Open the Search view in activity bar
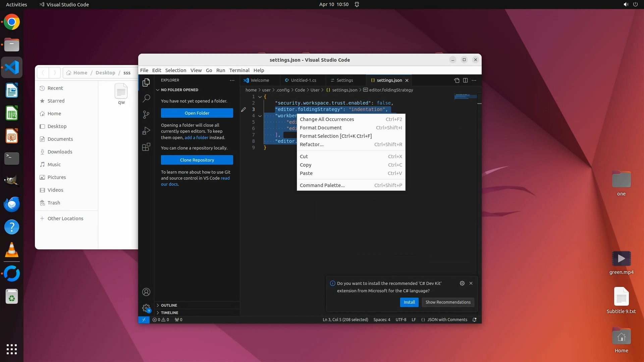Viewport: 644px width, 362px height. (146, 99)
